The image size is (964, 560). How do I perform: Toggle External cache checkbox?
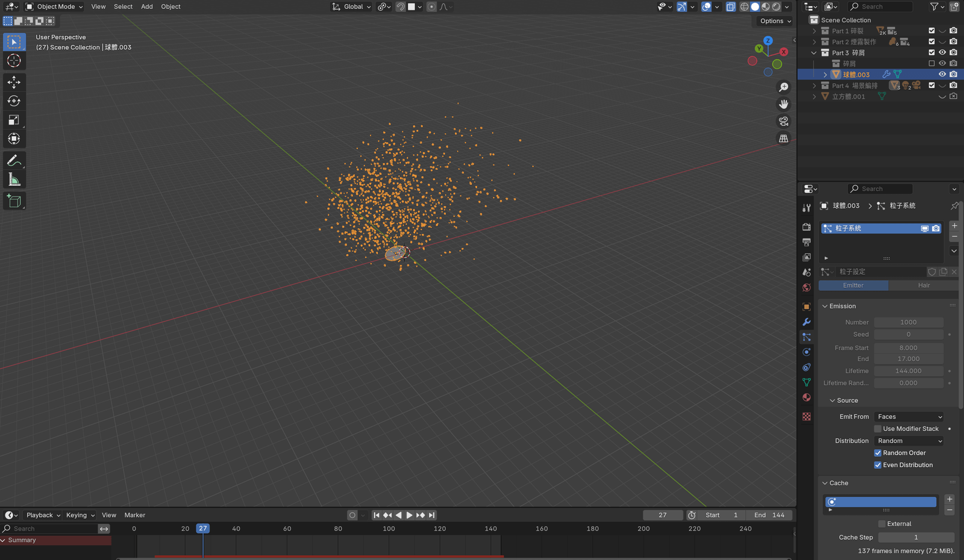(x=882, y=524)
